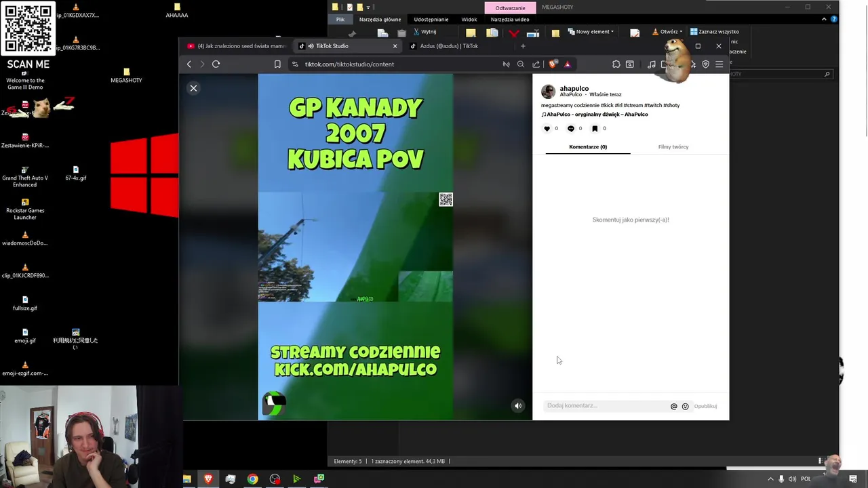Viewport: 868px width, 488px height.
Task: Open Grand Theft Auto V Enhanced shortcut
Action: 25,176
